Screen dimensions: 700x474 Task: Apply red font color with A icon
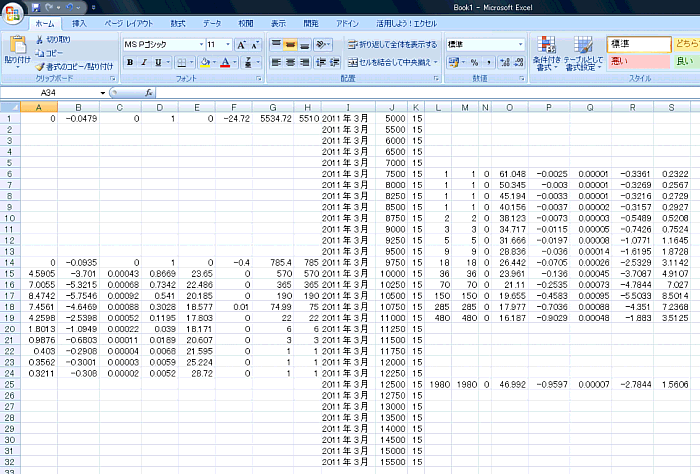tap(225, 62)
